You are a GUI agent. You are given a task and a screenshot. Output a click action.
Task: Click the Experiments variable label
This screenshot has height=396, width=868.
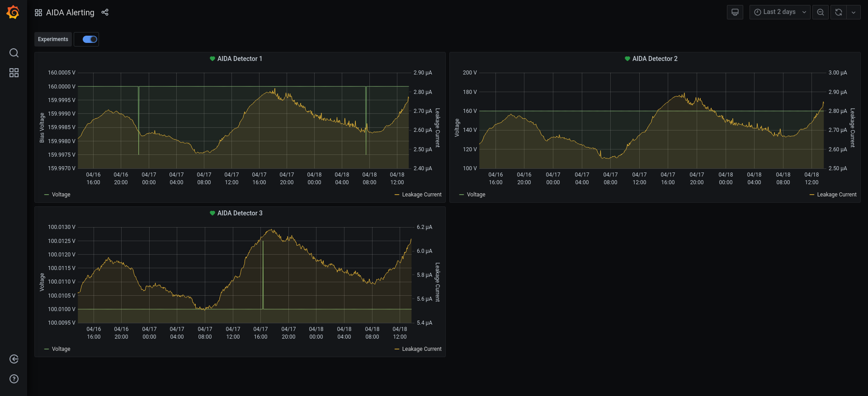click(53, 39)
